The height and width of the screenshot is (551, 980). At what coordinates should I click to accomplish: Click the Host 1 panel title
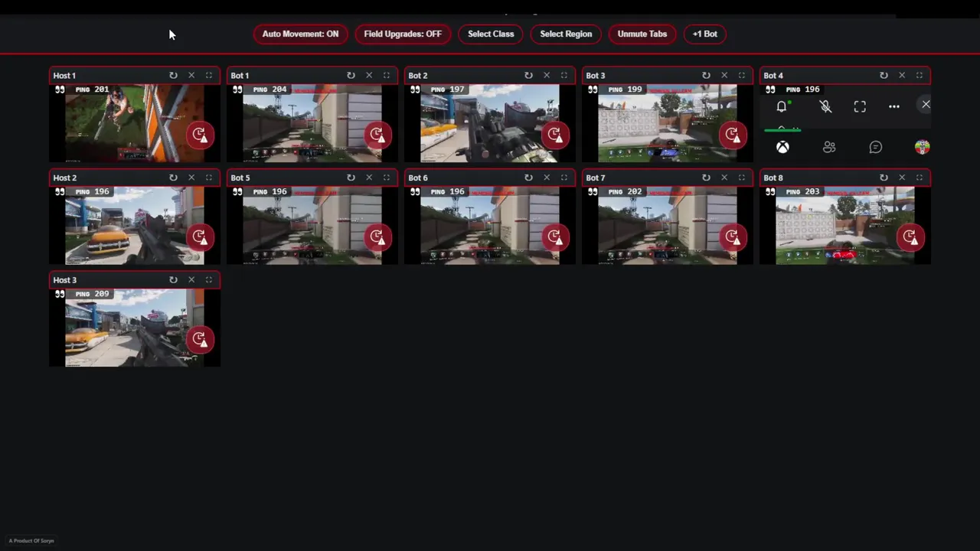(x=64, y=75)
